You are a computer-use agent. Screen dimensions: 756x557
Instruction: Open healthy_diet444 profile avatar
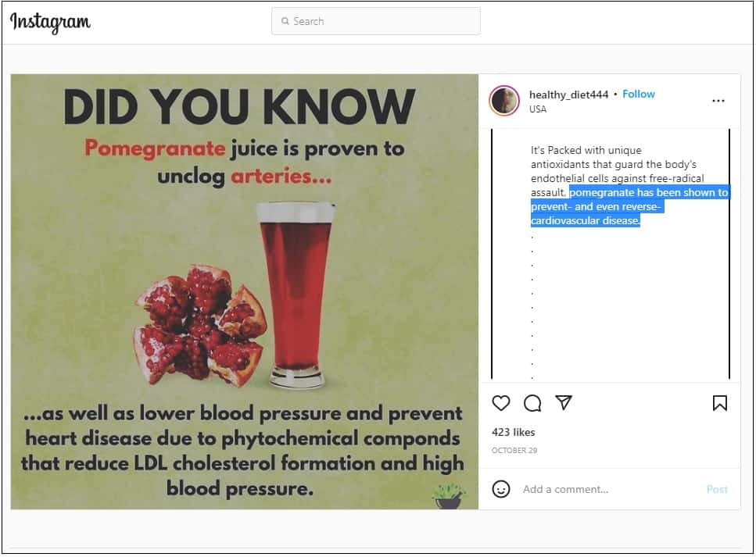pyautogui.click(x=503, y=101)
